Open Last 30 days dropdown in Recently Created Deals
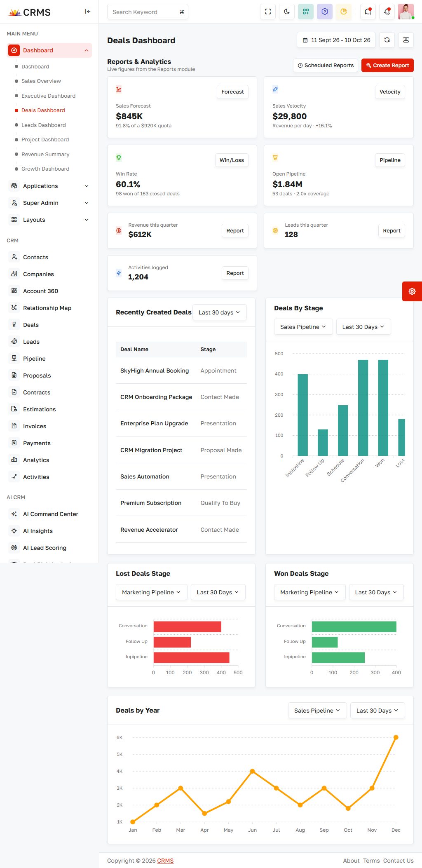The height and width of the screenshot is (868, 422). coord(219,312)
